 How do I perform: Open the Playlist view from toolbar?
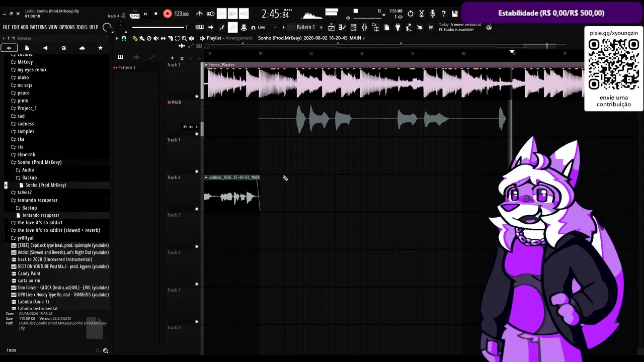point(332,27)
